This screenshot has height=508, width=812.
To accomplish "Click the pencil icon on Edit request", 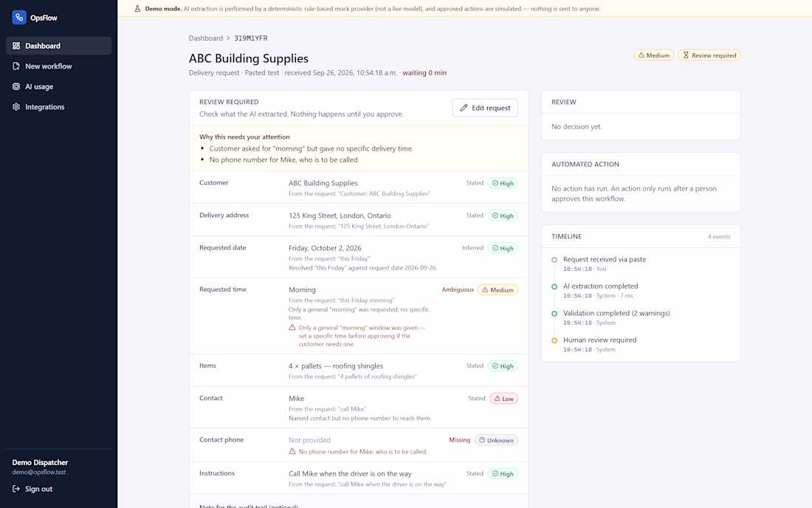I will point(464,108).
